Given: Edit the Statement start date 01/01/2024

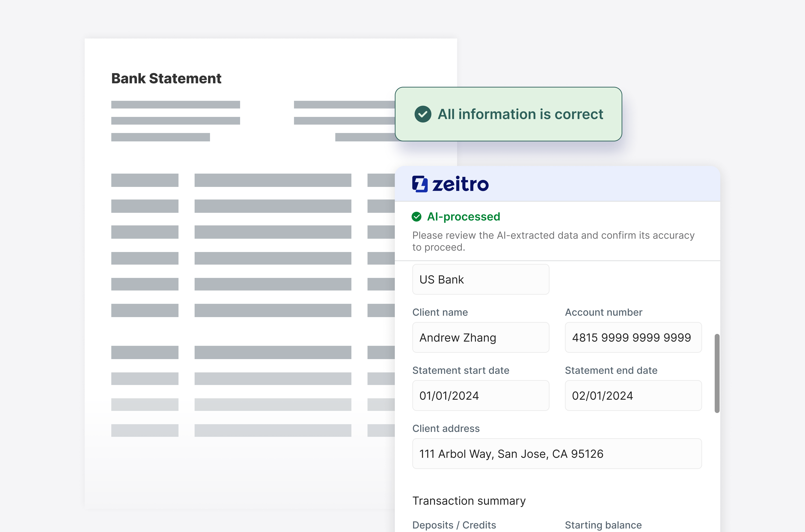Looking at the screenshot, I should [x=480, y=395].
